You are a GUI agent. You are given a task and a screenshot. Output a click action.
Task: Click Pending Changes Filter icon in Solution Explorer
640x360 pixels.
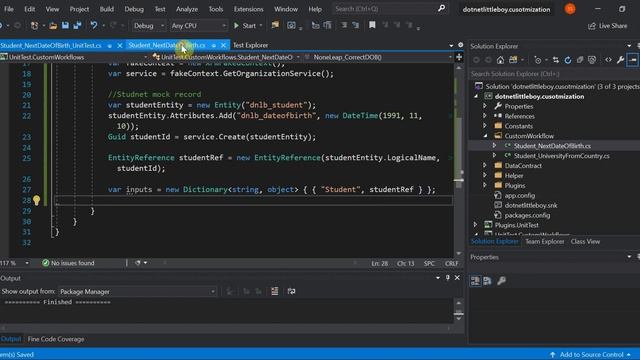click(x=538, y=60)
